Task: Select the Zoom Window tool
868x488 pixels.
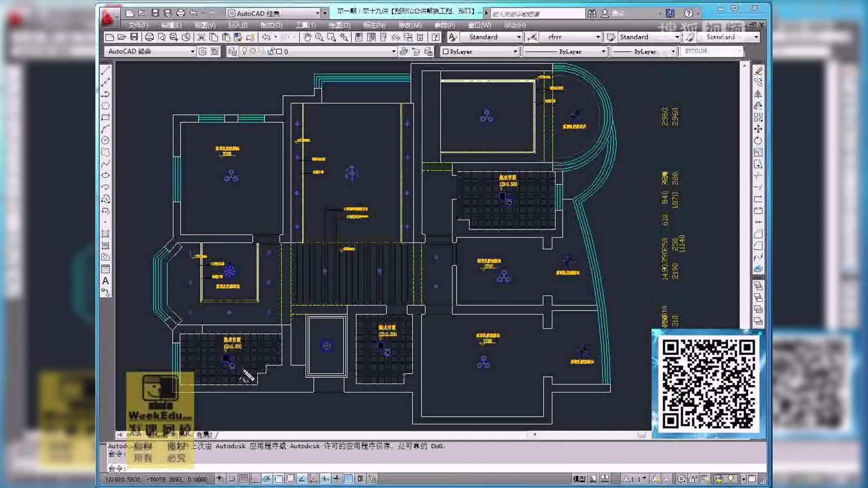Action: (332, 37)
